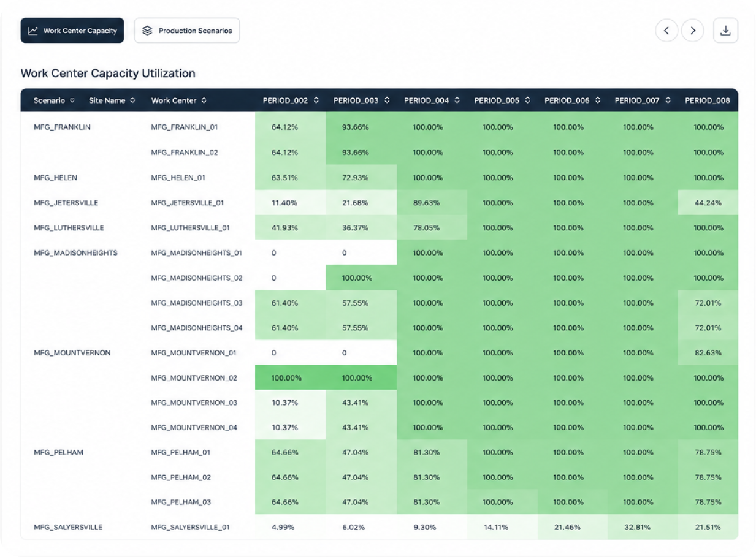756x557 pixels.
Task: Sort by PERIOD_003 using its sort arrows
Action: click(387, 100)
